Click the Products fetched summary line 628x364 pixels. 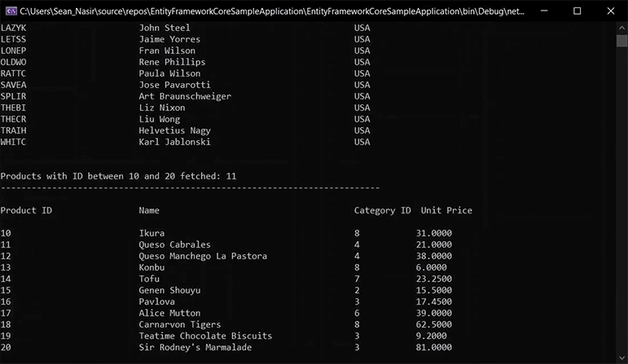pos(119,176)
